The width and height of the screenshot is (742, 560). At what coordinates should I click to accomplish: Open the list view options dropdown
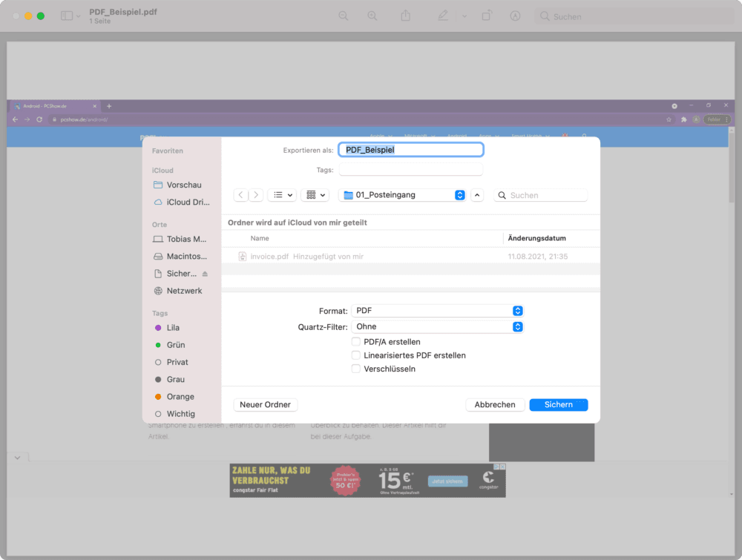[x=283, y=195]
